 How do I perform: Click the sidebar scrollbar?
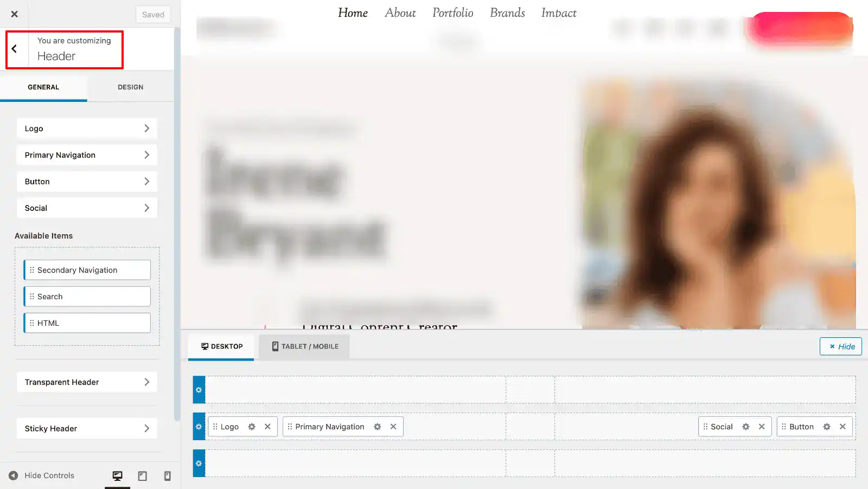coord(176,223)
